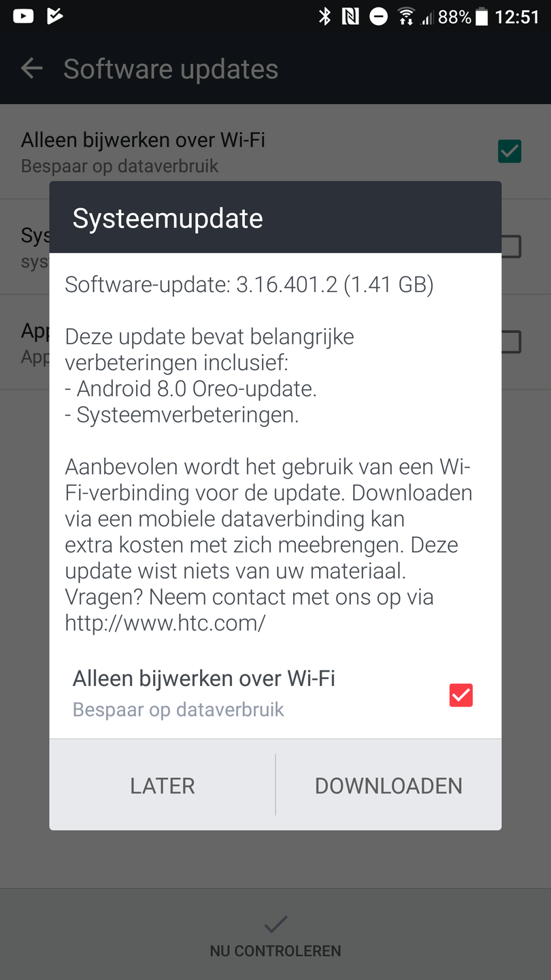Tap the Wi-Fi signal icon
Screen dimensions: 551x980
[x=407, y=17]
